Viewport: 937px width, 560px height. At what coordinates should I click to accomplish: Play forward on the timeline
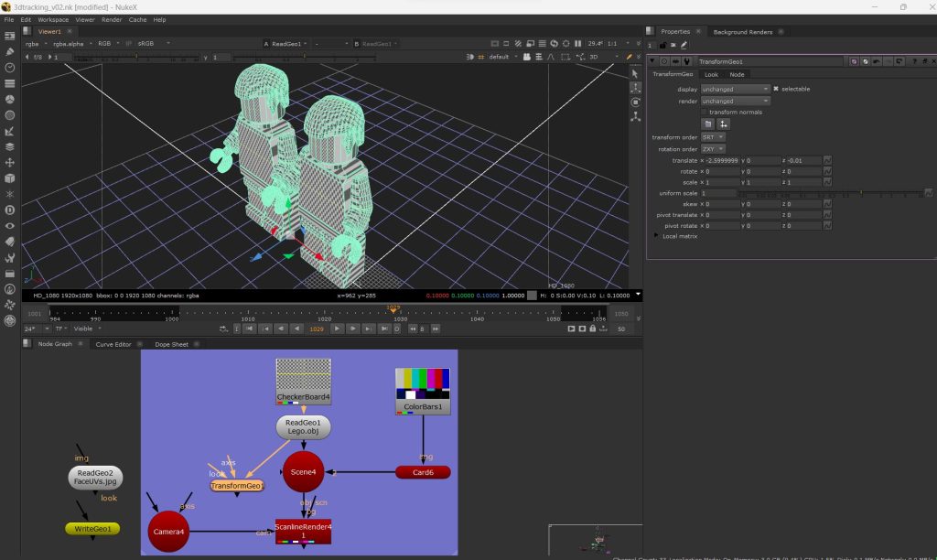point(337,328)
